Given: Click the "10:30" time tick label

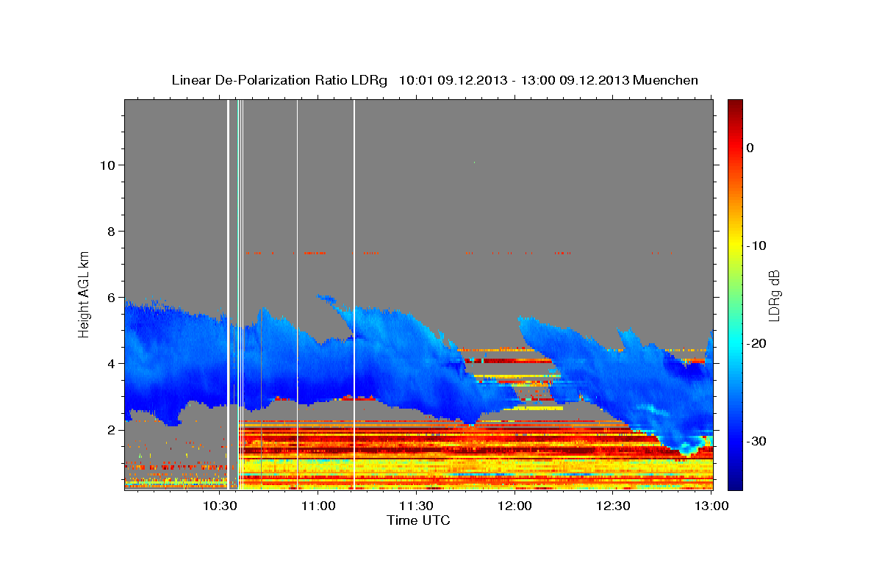Looking at the screenshot, I should point(220,506).
